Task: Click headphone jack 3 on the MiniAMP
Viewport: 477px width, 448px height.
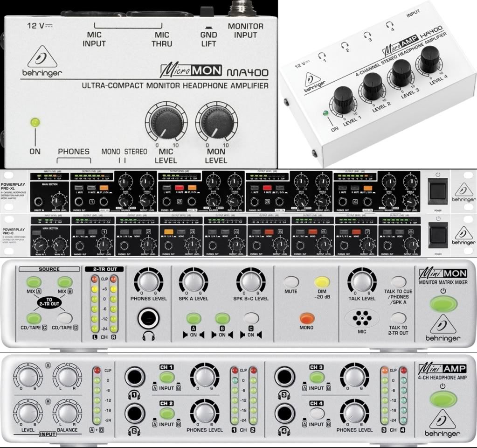Action: click(284, 377)
